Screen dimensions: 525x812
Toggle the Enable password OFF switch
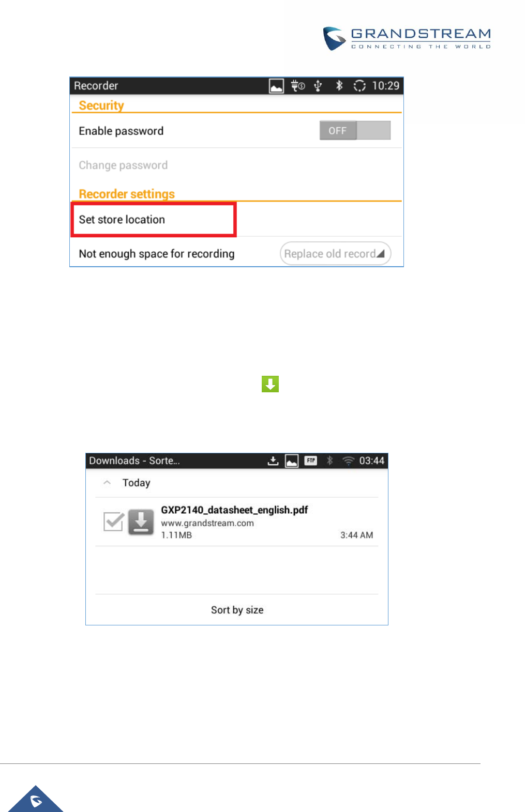[x=355, y=130]
